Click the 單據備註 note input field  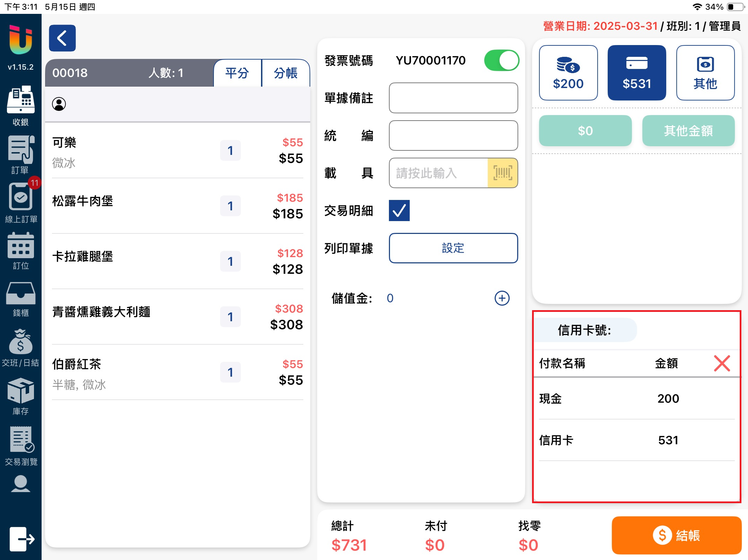coord(453,98)
